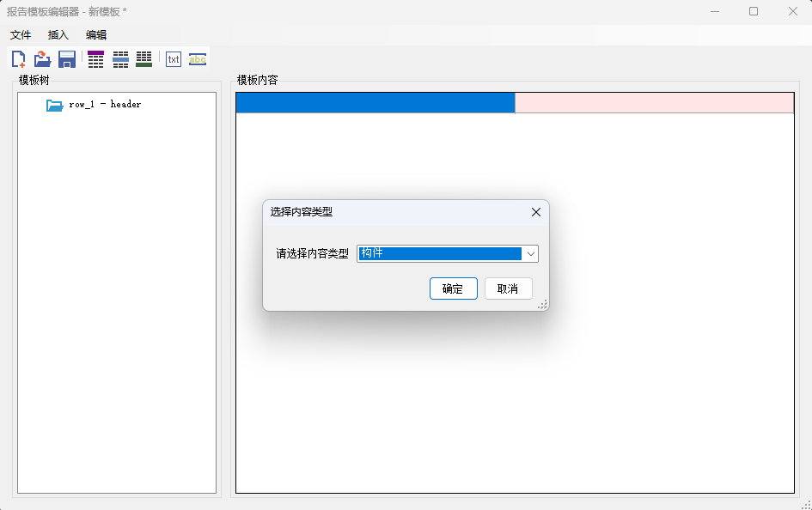Cancel the dialog with 取消
This screenshot has width=812, height=510.
pyautogui.click(x=508, y=288)
